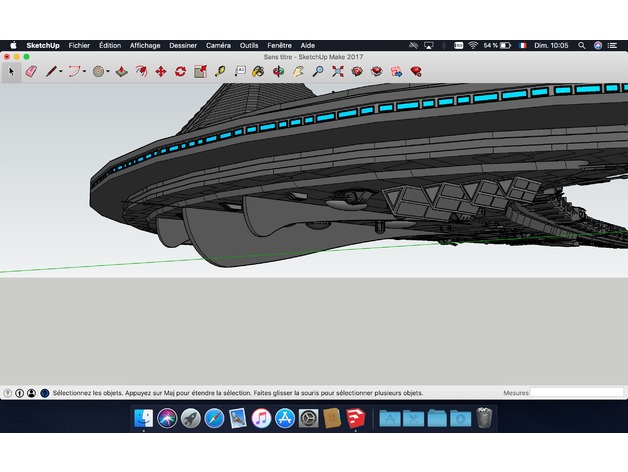
Task: Open the Fenêtre menu
Action: tap(280, 45)
